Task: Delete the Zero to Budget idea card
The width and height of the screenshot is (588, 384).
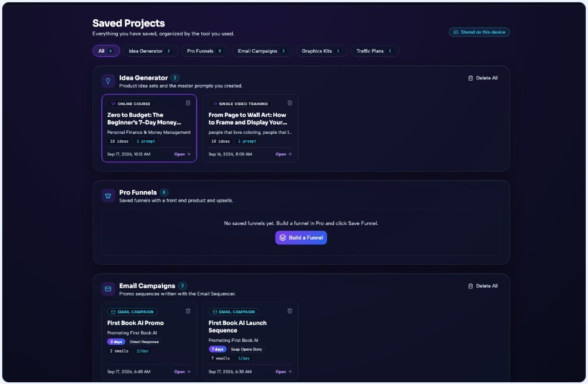Action: (x=188, y=103)
